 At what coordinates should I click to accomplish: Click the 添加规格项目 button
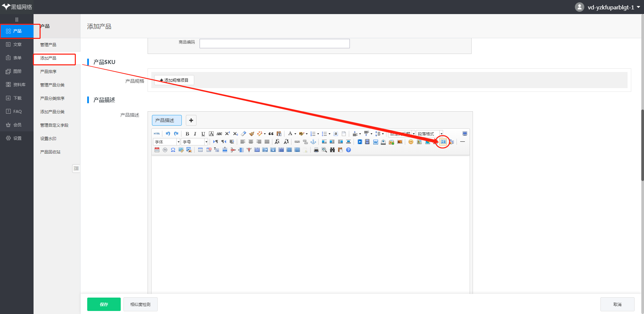point(174,80)
